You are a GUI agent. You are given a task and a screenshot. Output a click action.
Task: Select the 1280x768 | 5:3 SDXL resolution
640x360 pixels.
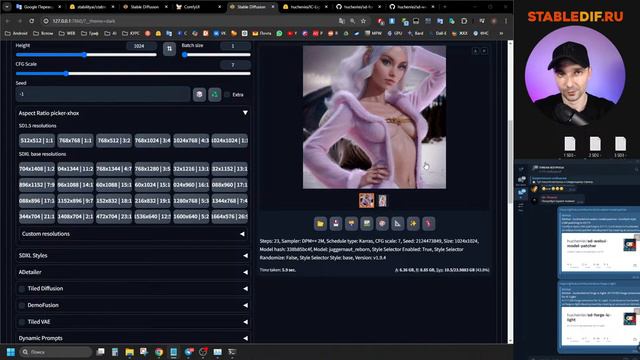coord(191,200)
